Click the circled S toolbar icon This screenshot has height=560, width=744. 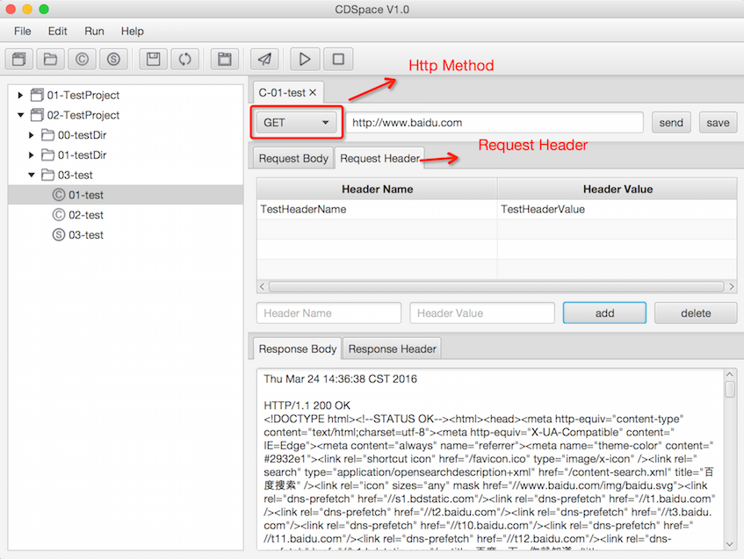tap(113, 60)
